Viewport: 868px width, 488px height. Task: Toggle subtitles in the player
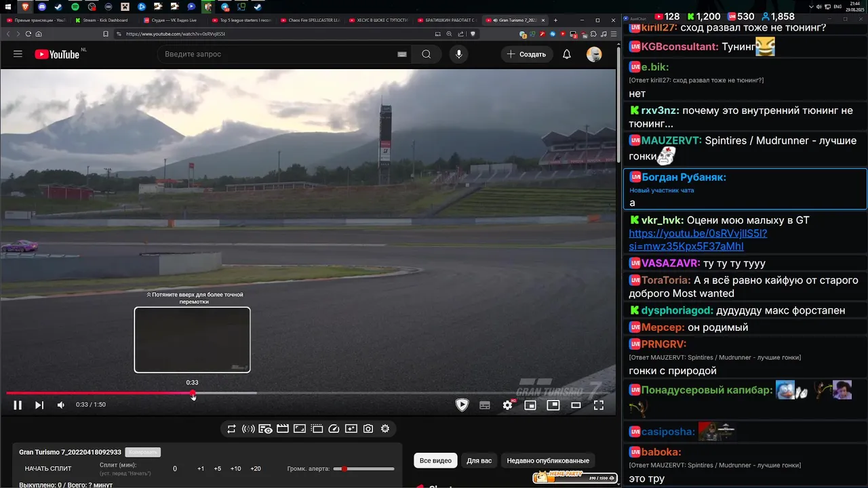click(485, 405)
